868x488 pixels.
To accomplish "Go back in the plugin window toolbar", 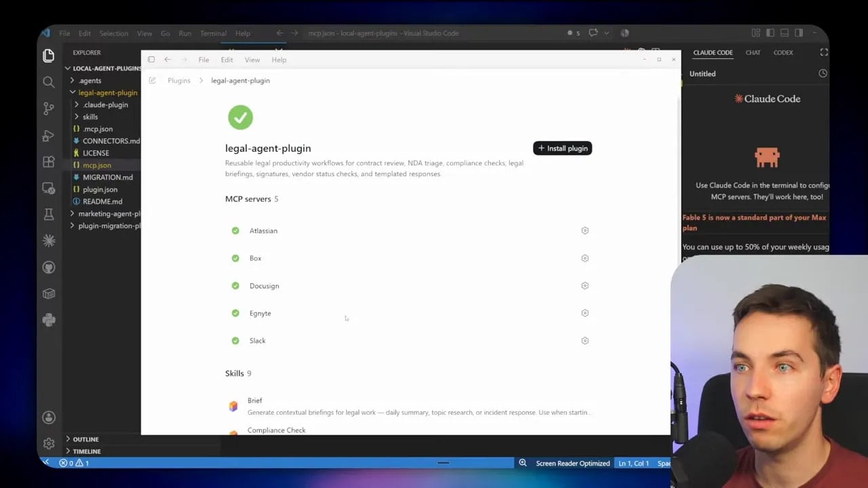I will [167, 60].
